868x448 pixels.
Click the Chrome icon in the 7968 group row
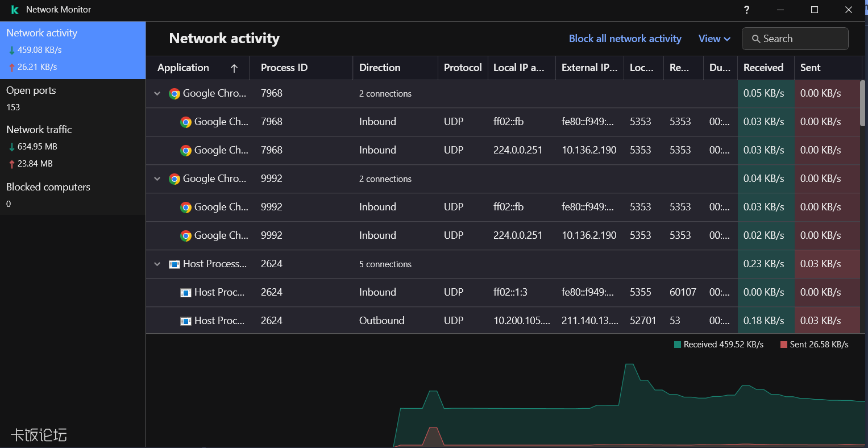coord(175,94)
